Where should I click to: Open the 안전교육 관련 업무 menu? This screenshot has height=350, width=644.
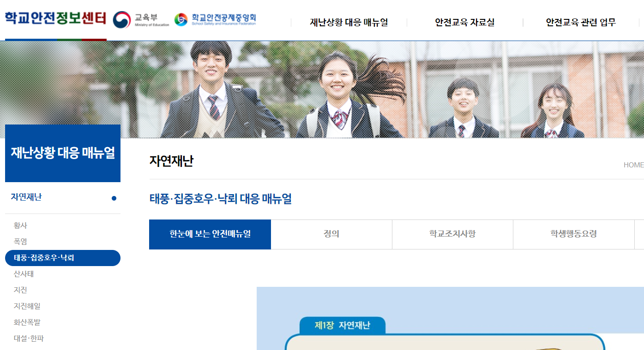581,23
